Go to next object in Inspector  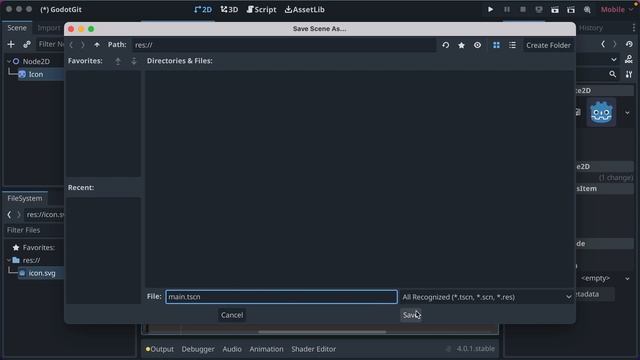[614, 44]
